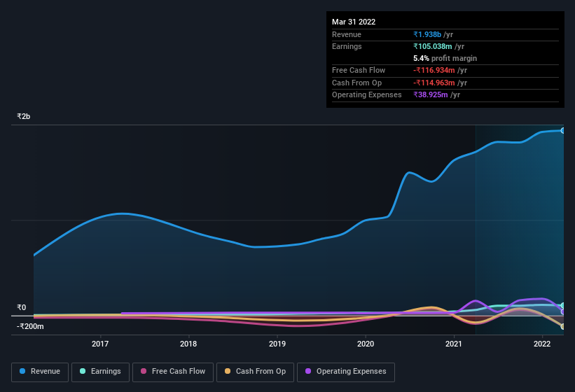Click the ₹2b y-axis label
This screenshot has width=575, height=392.
coord(24,116)
